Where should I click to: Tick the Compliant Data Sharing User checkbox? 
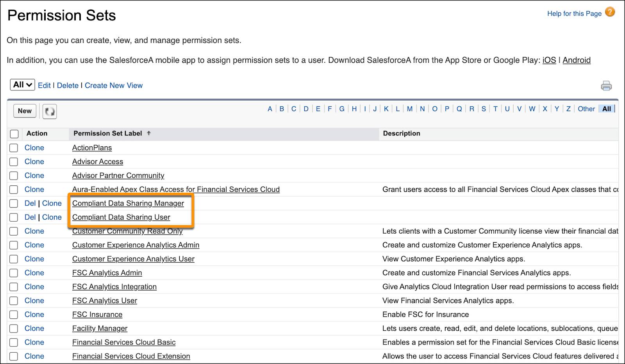[x=14, y=217]
